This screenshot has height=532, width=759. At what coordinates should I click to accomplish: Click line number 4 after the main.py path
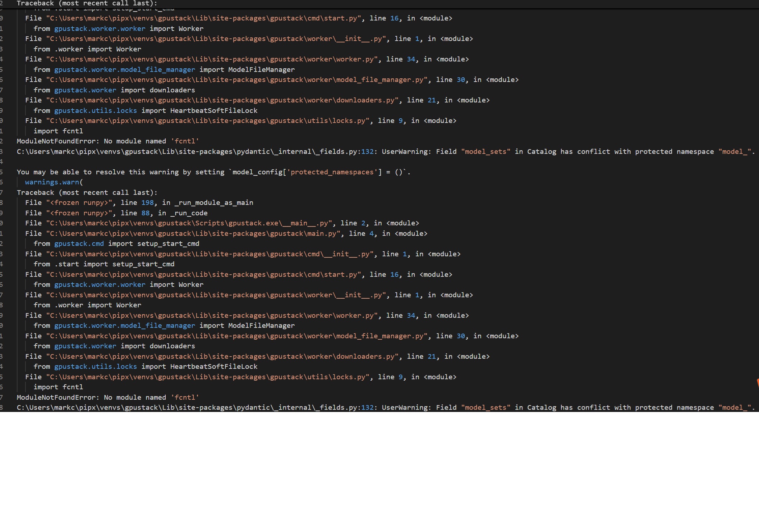point(372,234)
